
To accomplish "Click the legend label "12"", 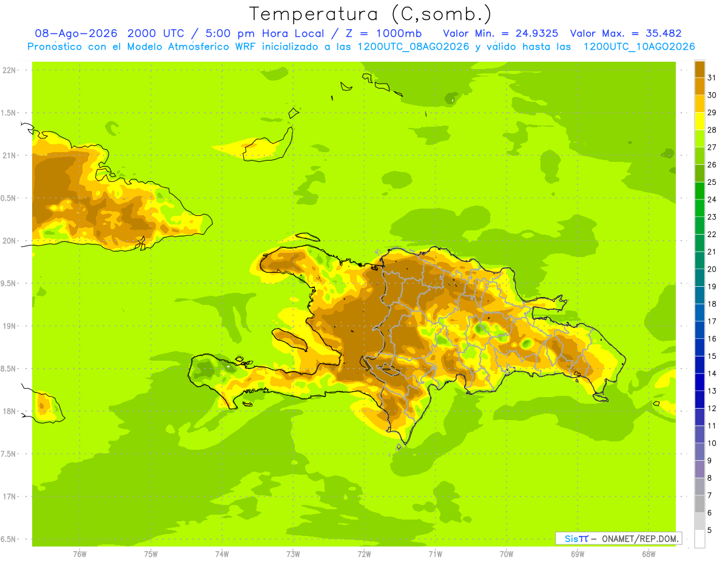I will (712, 409).
